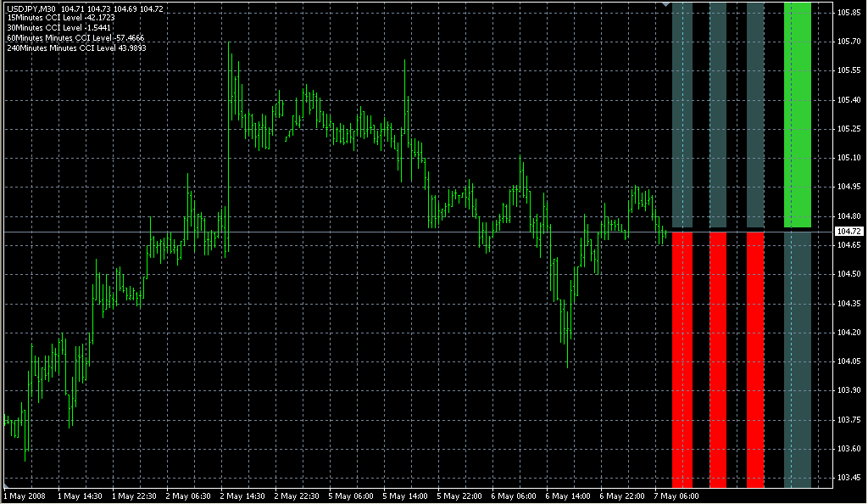Select the bright green CCI indicator bar
Image resolution: width=868 pixels, height=504 pixels.
[x=798, y=115]
